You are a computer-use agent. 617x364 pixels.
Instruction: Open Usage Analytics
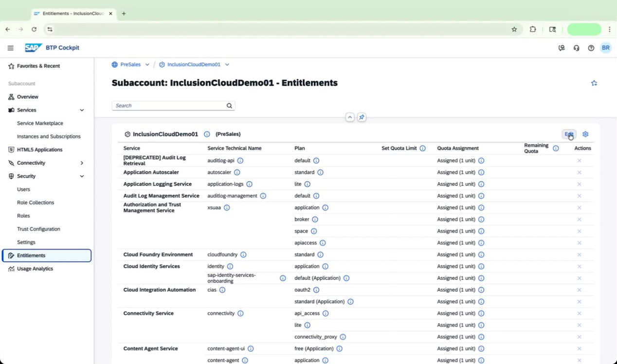pos(35,269)
